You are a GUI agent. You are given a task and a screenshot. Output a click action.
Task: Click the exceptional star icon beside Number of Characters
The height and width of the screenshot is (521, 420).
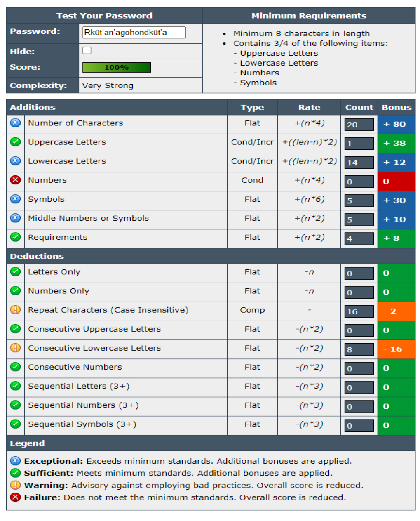[x=15, y=123]
